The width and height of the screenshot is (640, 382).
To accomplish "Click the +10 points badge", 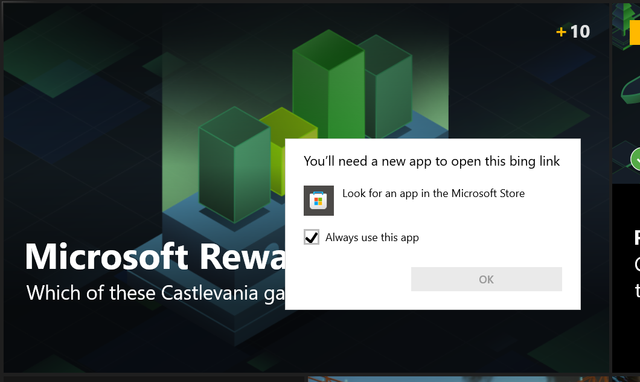I will point(573,31).
